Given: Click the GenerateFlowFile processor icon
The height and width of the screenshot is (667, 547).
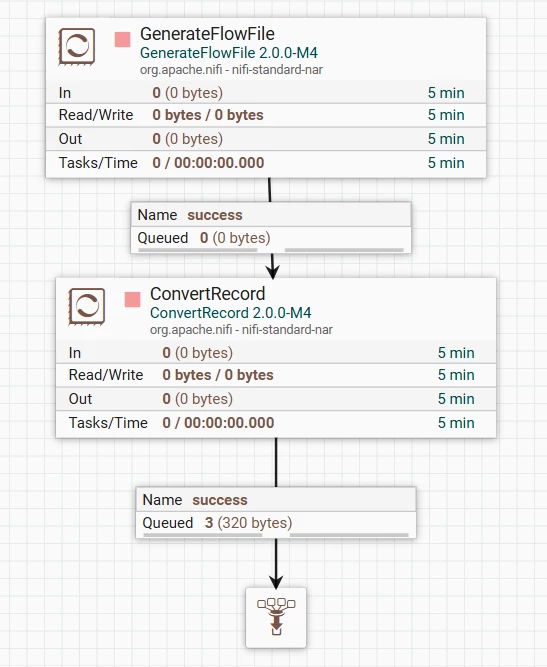Looking at the screenshot, I should point(77,46).
